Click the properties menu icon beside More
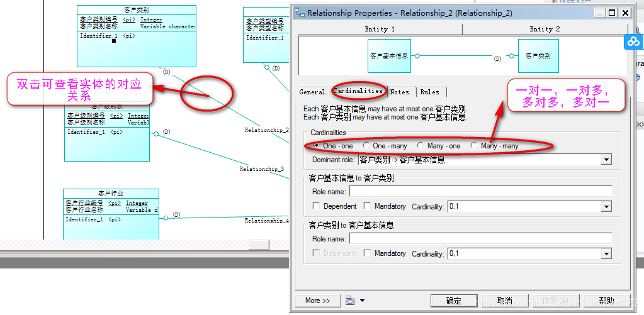The height and width of the screenshot is (315, 644). coord(350,301)
